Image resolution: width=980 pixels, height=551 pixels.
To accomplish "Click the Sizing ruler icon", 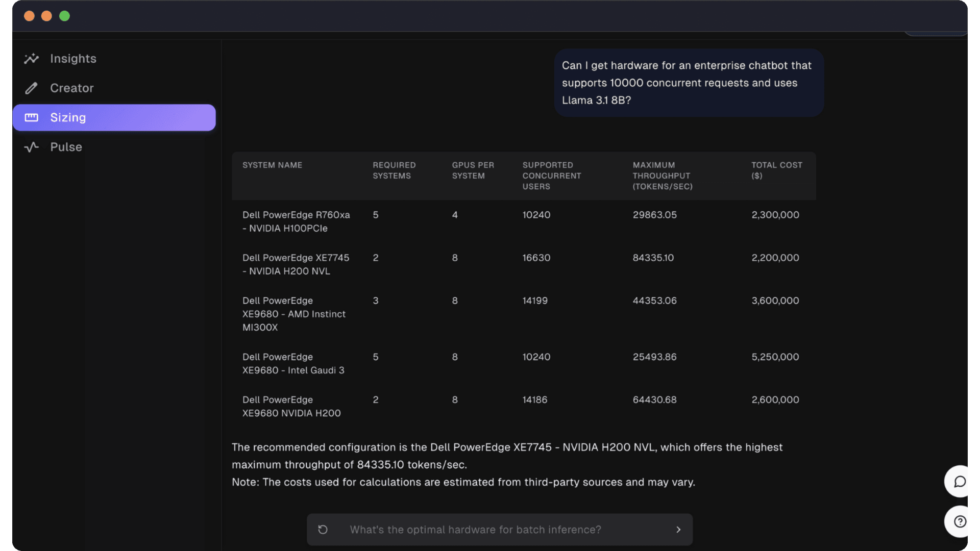I will pos(31,118).
